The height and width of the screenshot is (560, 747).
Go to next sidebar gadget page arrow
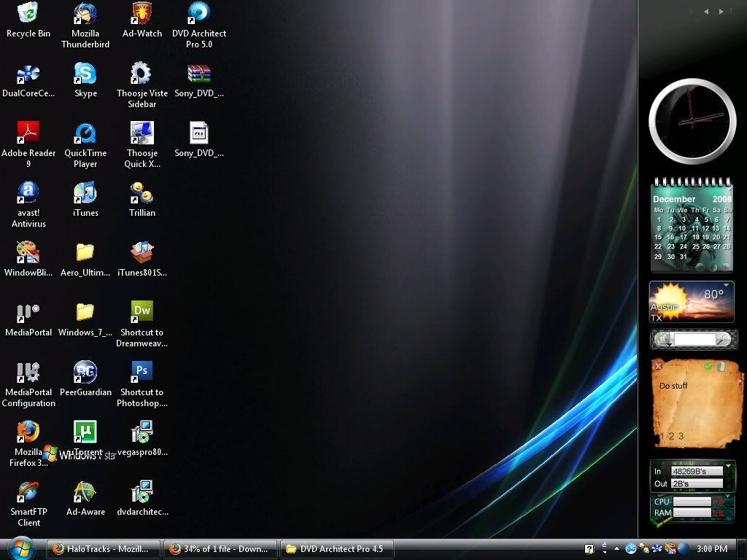click(x=721, y=12)
